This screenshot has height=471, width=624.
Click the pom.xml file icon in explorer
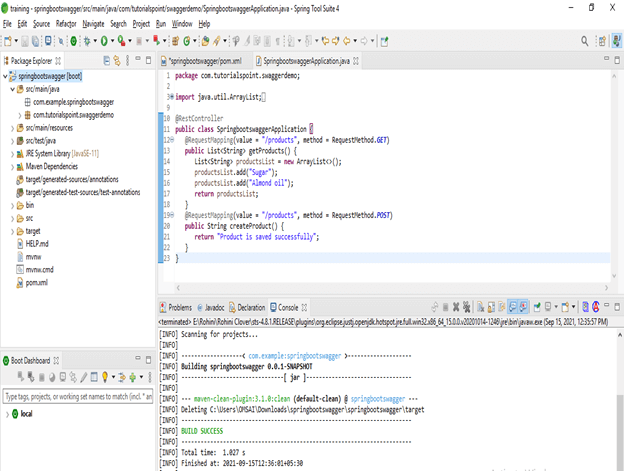pos(18,283)
